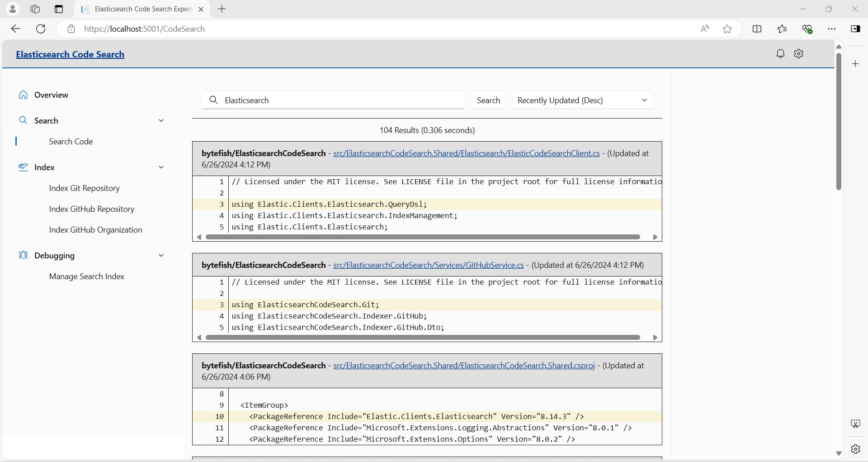This screenshot has width=868, height=462.
Task: Add a new tab with plus icon
Action: click(x=222, y=9)
